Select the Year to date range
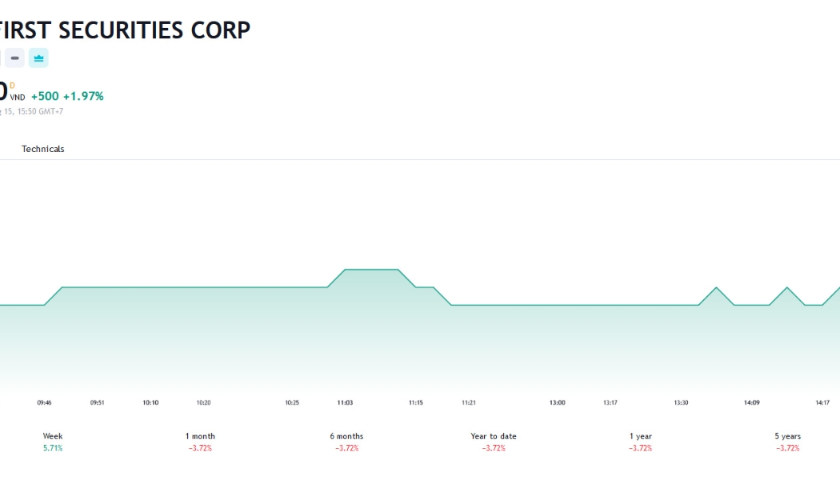Image resolution: width=840 pixels, height=504 pixels. tap(494, 442)
